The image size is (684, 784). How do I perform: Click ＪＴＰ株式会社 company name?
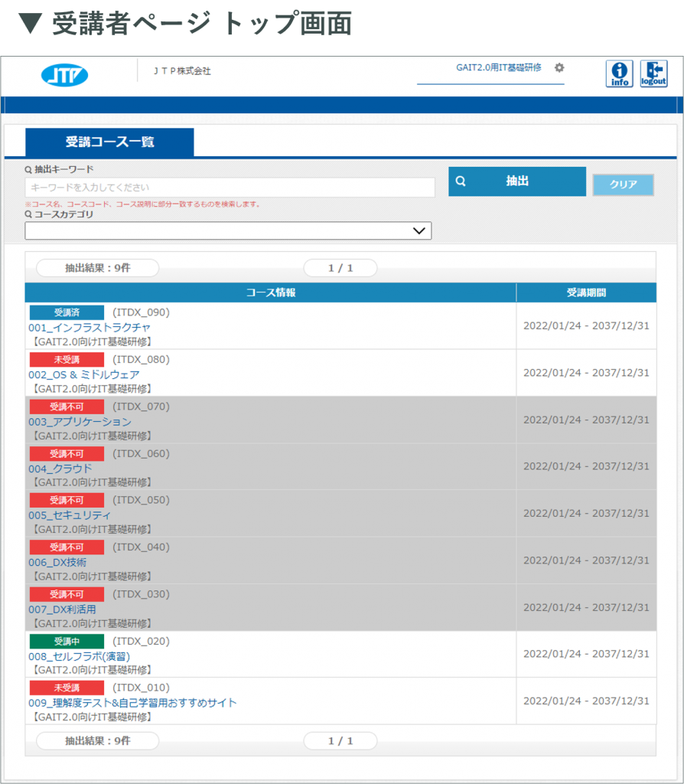(182, 71)
